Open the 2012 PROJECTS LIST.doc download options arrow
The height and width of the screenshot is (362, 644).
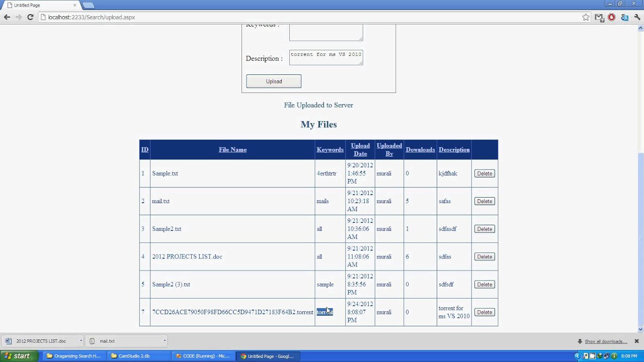pos(80,341)
